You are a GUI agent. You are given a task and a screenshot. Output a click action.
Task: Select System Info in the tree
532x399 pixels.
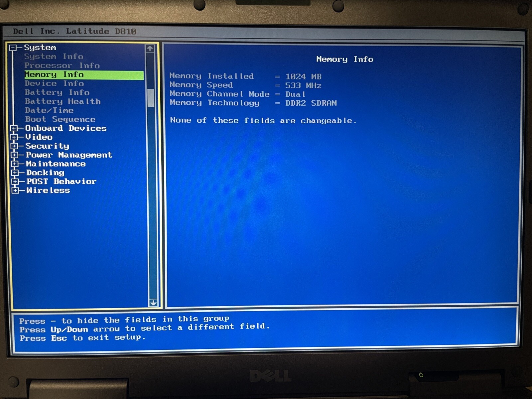pos(54,57)
